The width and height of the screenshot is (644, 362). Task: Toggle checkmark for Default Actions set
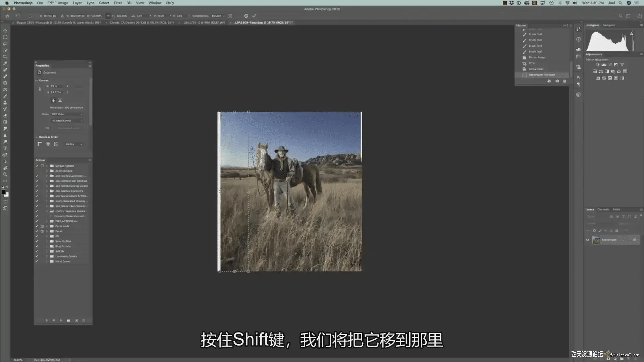(x=37, y=166)
